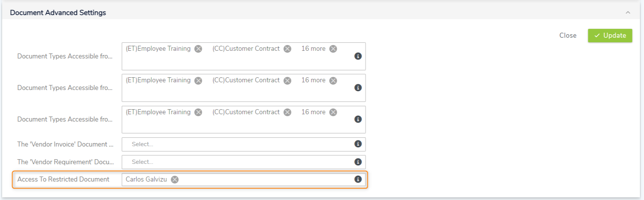The width and height of the screenshot is (644, 200).
Task: Click the green Update button
Action: [610, 35]
